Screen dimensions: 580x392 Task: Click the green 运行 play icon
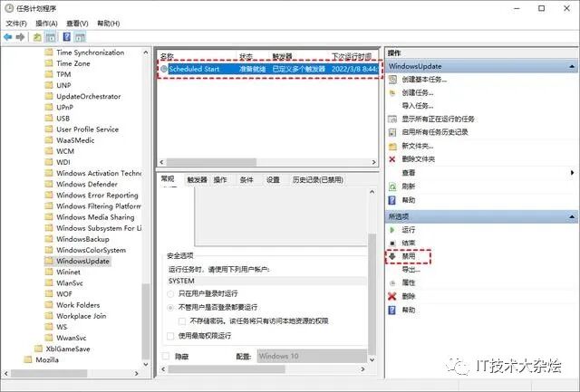click(392, 230)
